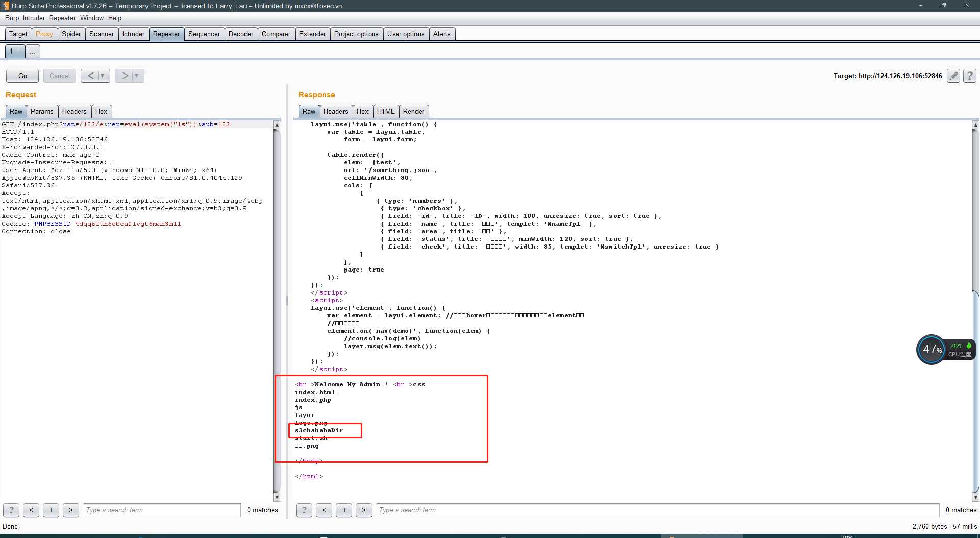Go to next match in request search
The width and height of the screenshot is (980, 538).
coord(71,510)
